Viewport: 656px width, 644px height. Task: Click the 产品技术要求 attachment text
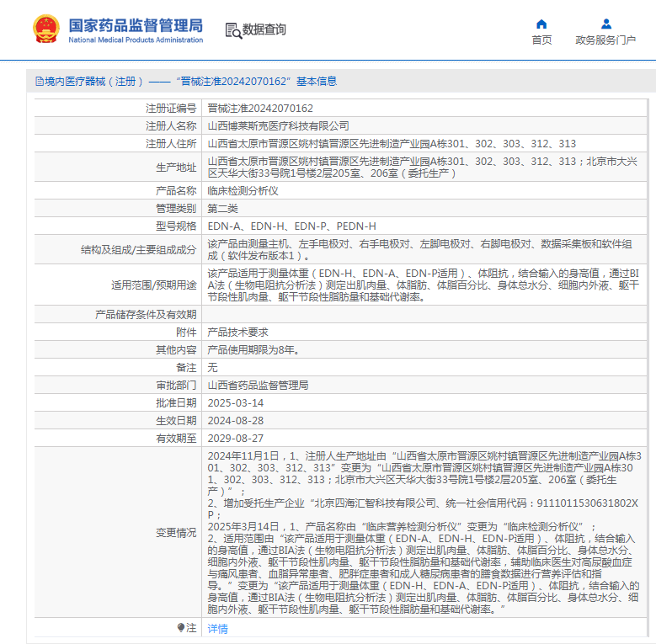tap(237, 332)
